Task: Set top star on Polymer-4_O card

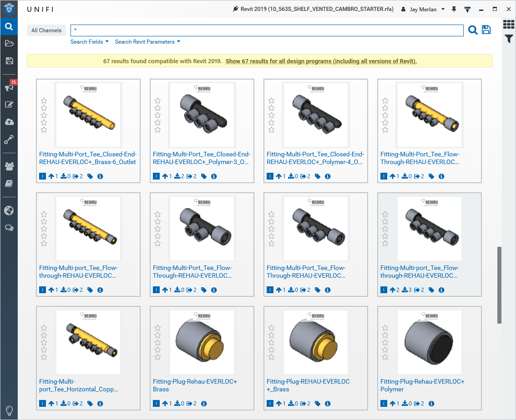Action: 271,100
